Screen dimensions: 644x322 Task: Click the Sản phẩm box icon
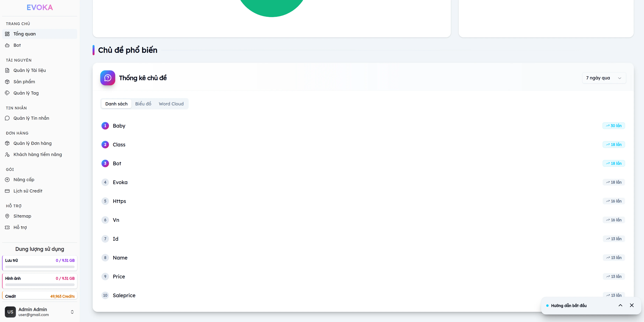7,82
